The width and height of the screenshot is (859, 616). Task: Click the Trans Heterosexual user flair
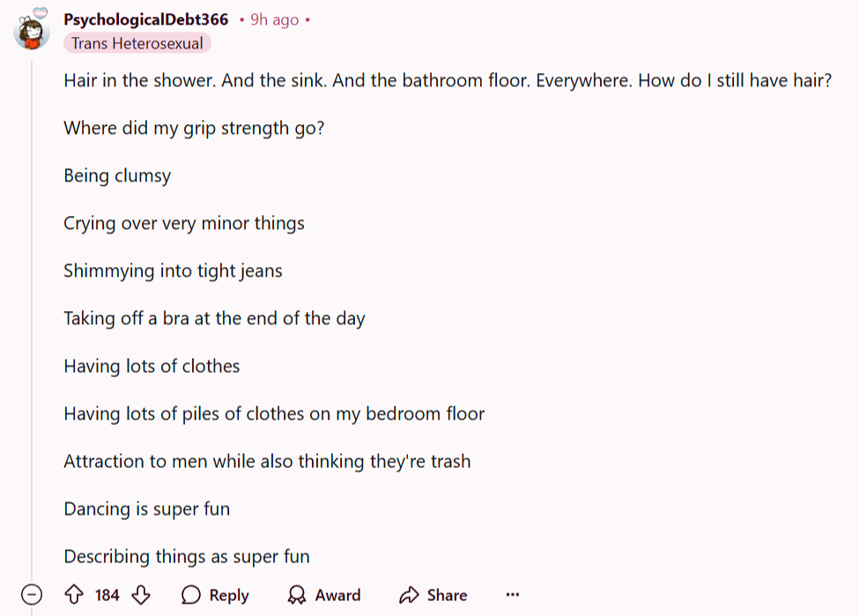(x=137, y=43)
